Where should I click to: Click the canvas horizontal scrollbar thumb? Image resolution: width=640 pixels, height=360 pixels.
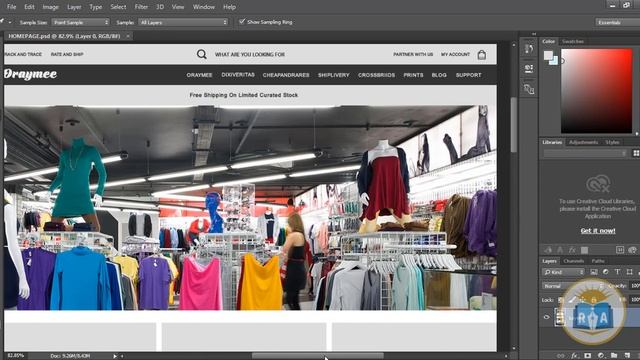[318, 356]
